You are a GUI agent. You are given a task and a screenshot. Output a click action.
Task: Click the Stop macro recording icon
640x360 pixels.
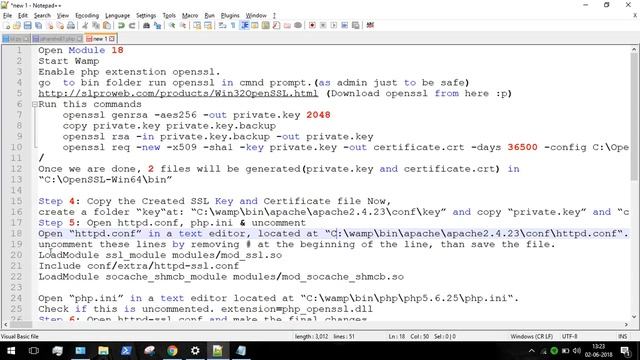(323, 25)
